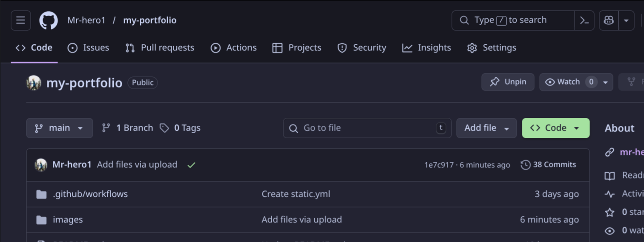Viewport: 644px width, 242px height.
Task: Open the images folder
Action: [x=68, y=220]
